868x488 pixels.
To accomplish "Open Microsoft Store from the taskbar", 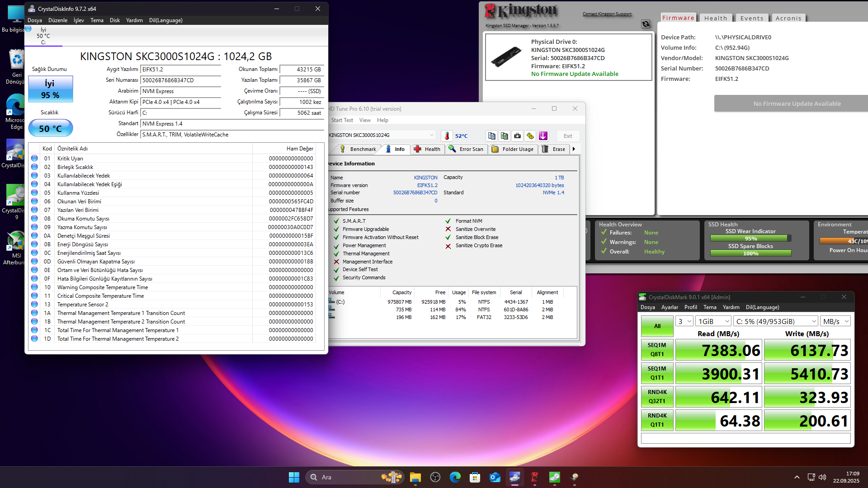I will pos(475,477).
